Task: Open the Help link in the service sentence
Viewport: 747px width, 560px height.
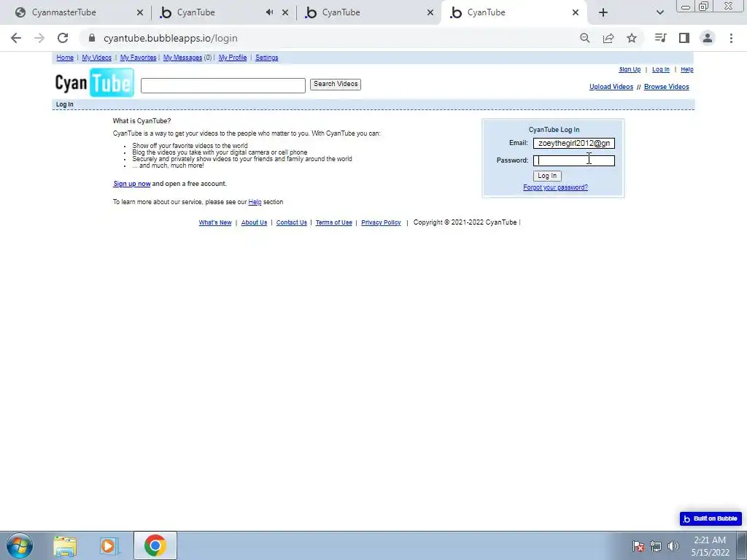Action: tap(255, 202)
